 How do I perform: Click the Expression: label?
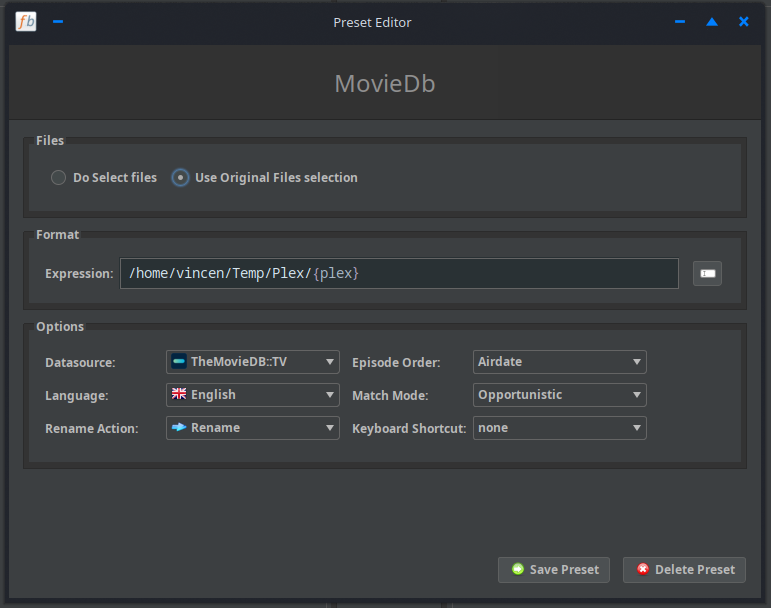point(79,274)
